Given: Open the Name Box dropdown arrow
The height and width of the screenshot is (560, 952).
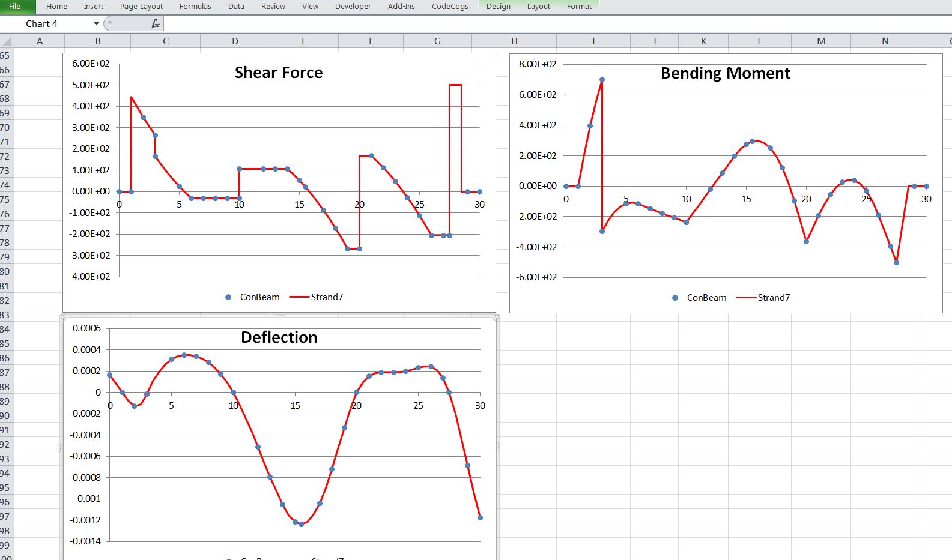Looking at the screenshot, I should pyautogui.click(x=96, y=23).
